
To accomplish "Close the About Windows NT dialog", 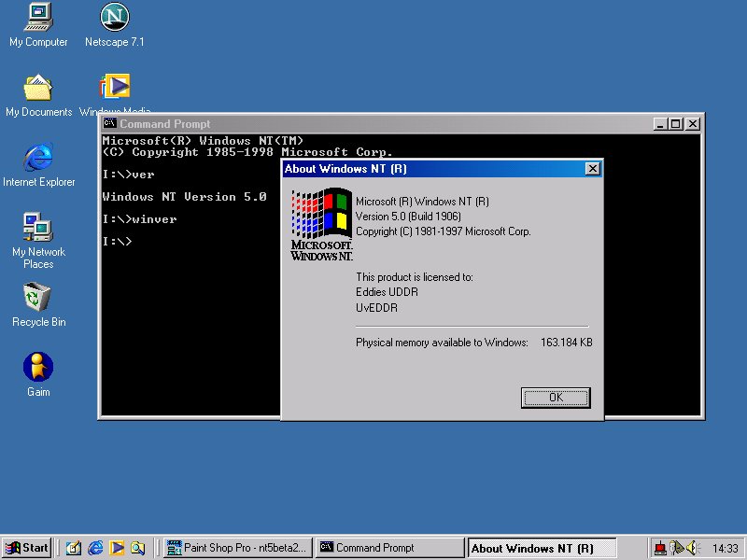I will click(592, 169).
